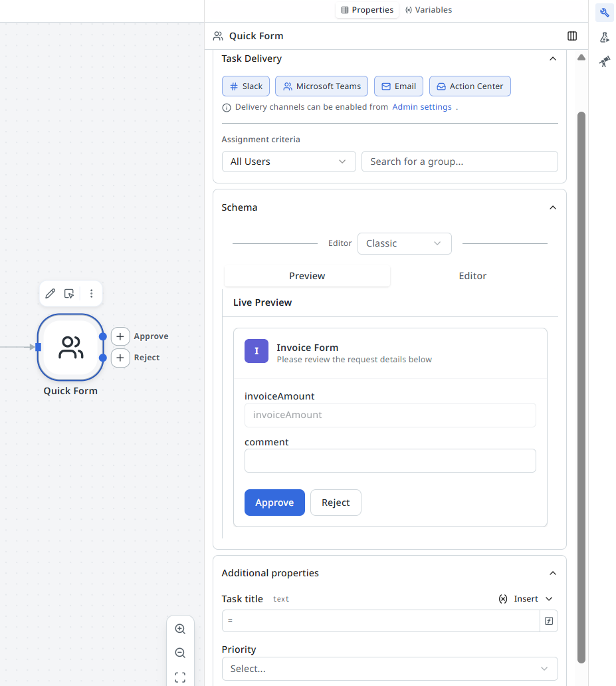This screenshot has height=686, width=616.
Task: Click the Quick Form header people icon
Action: 218,36
